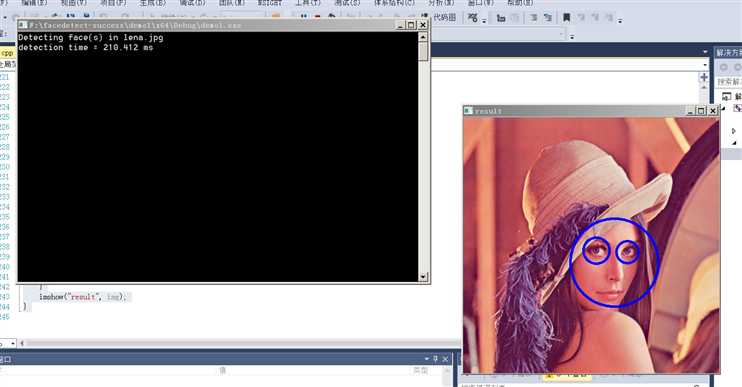Open bottom panel window position dropdown
Screen dimensions: 742x387
point(426,359)
